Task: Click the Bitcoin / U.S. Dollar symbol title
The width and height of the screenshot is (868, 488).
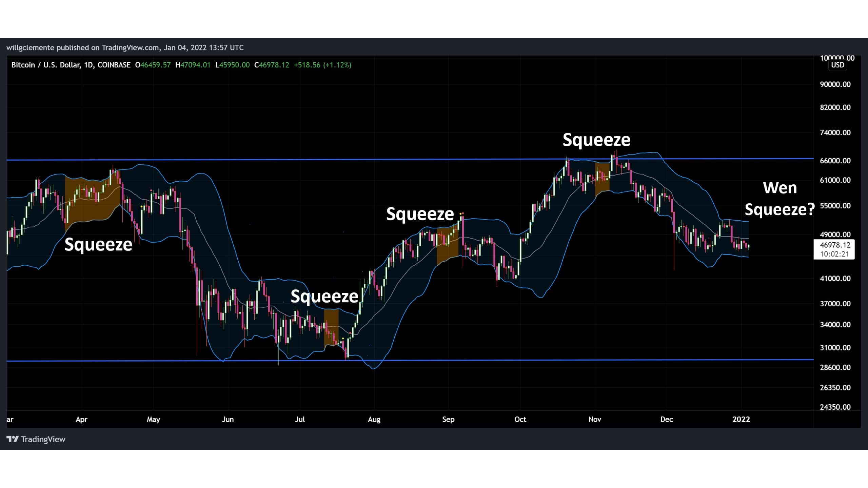Action: tap(46, 65)
